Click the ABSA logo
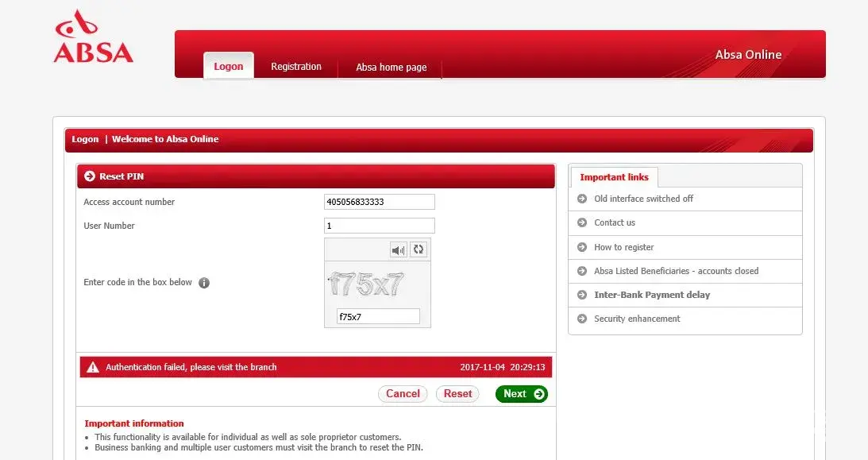 coord(94,36)
